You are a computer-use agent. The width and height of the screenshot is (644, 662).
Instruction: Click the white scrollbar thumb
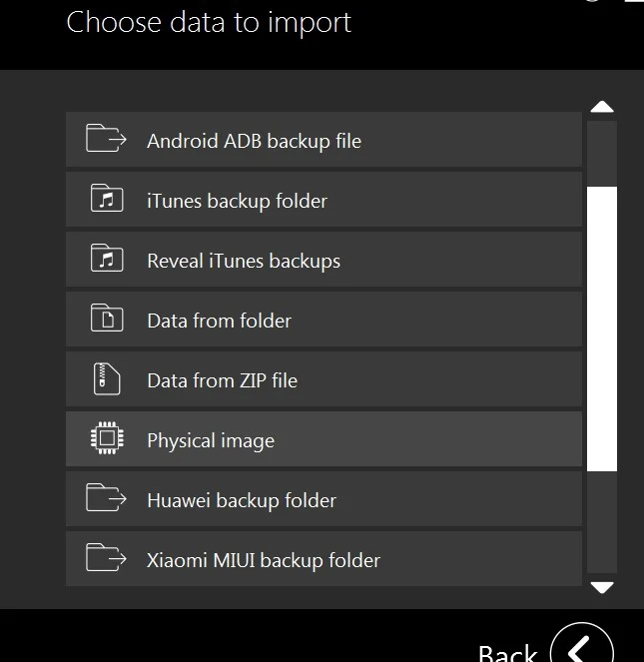pyautogui.click(x=602, y=329)
